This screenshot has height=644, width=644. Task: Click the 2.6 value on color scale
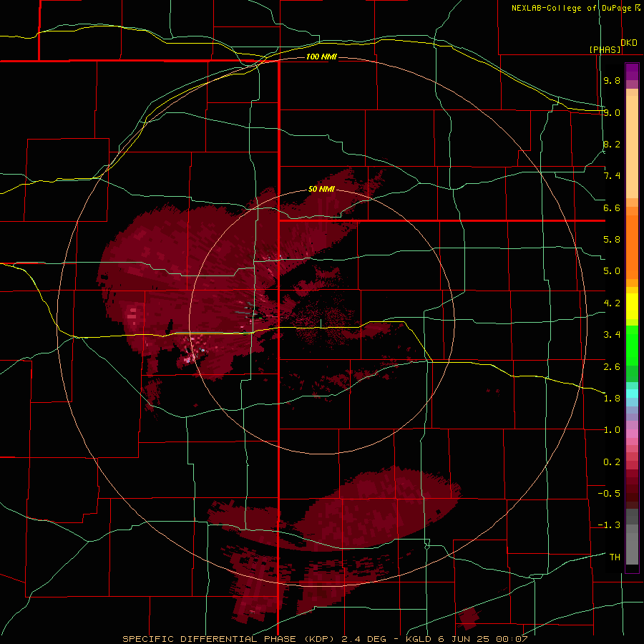point(612,366)
